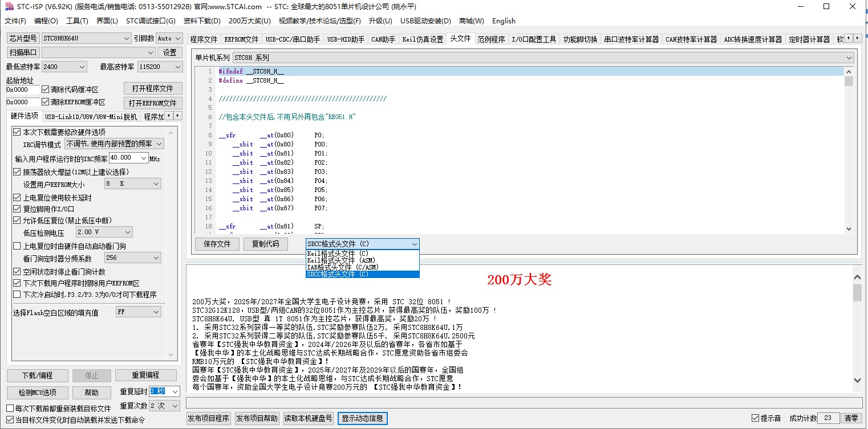Open 重复延时 3 秒 dropdown
This screenshot has width=868, height=429.
point(164,391)
